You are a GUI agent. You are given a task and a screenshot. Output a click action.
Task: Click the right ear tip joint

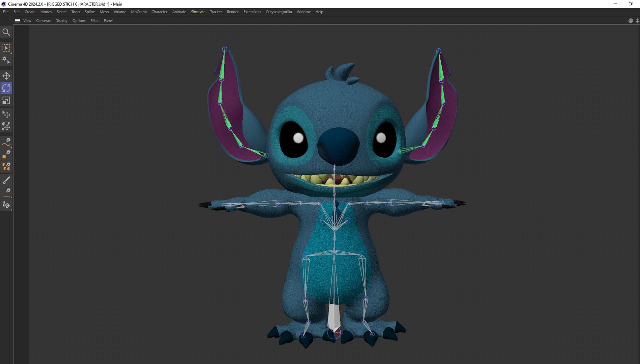point(439,51)
